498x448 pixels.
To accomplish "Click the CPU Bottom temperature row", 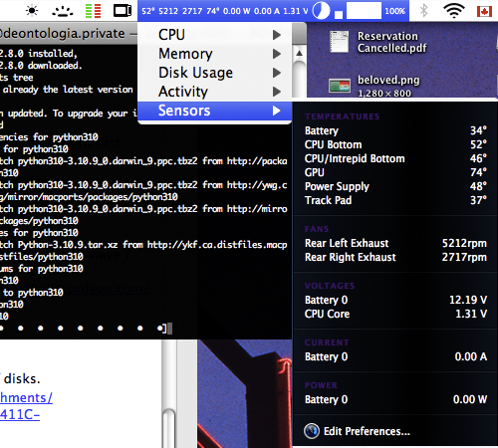I will (395, 144).
